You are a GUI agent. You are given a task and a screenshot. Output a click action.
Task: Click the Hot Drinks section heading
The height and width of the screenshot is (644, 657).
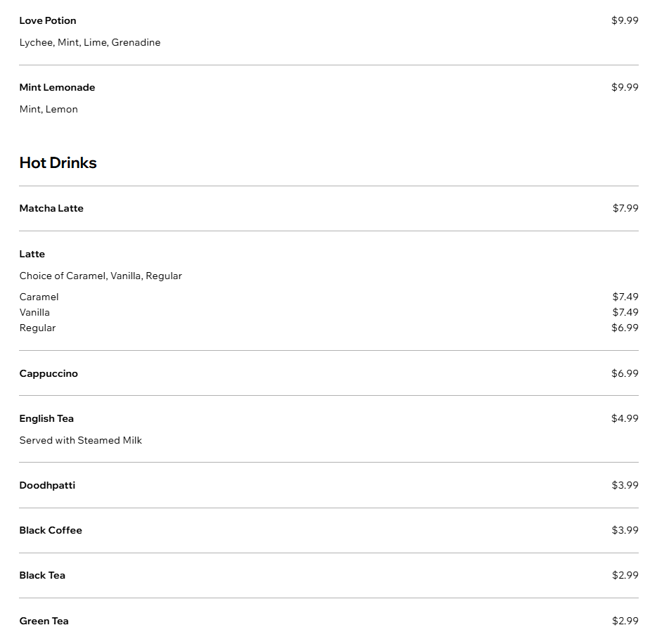[x=58, y=162]
